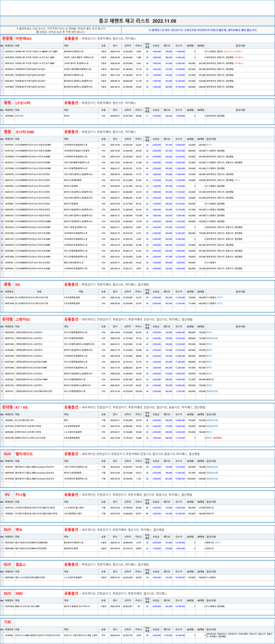Click the '쏘나타 DN8' section heading

[25, 132]
